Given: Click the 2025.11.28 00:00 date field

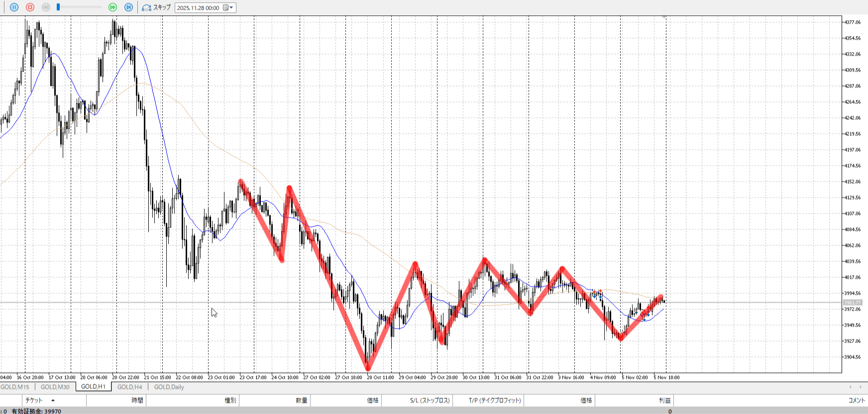Looking at the screenshot, I should pyautogui.click(x=198, y=8).
